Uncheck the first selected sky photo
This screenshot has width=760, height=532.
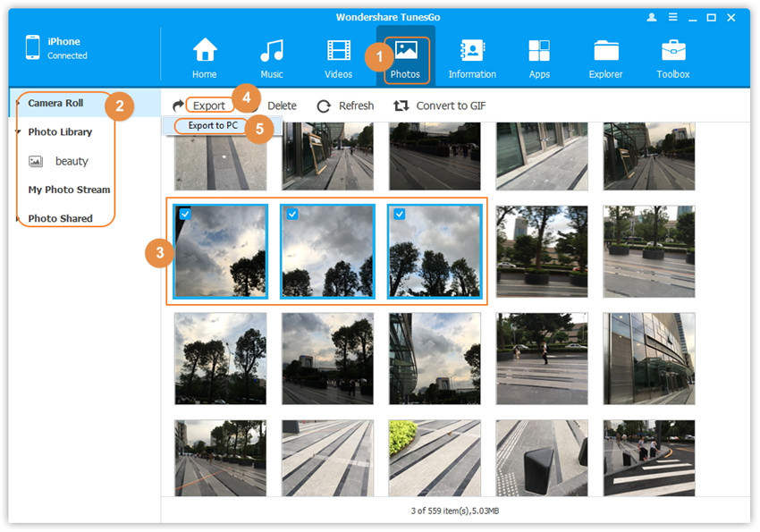pos(184,214)
